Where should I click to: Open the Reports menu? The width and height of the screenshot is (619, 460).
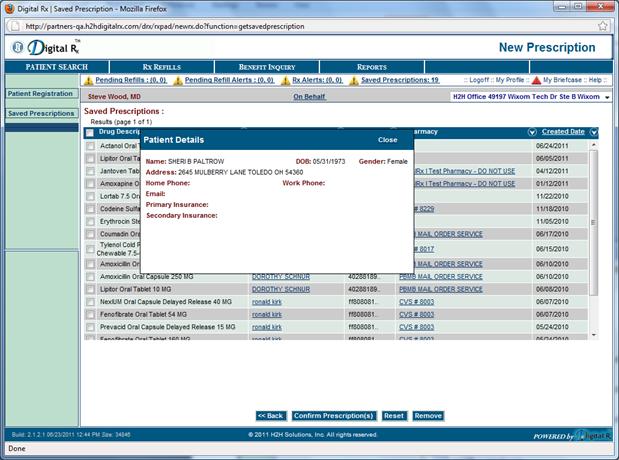371,67
